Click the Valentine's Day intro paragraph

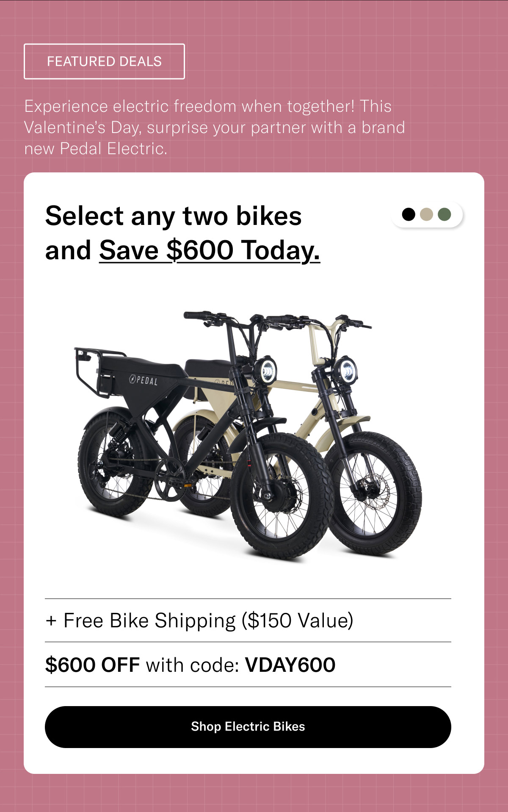[215, 127]
